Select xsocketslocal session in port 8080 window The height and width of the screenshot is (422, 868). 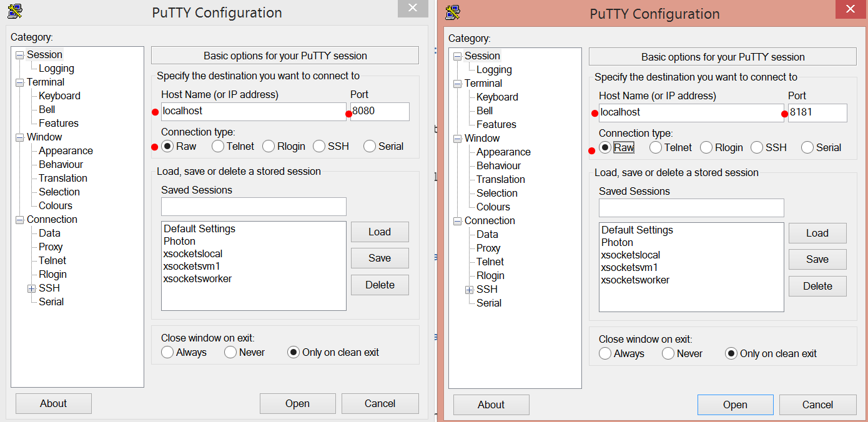(193, 253)
